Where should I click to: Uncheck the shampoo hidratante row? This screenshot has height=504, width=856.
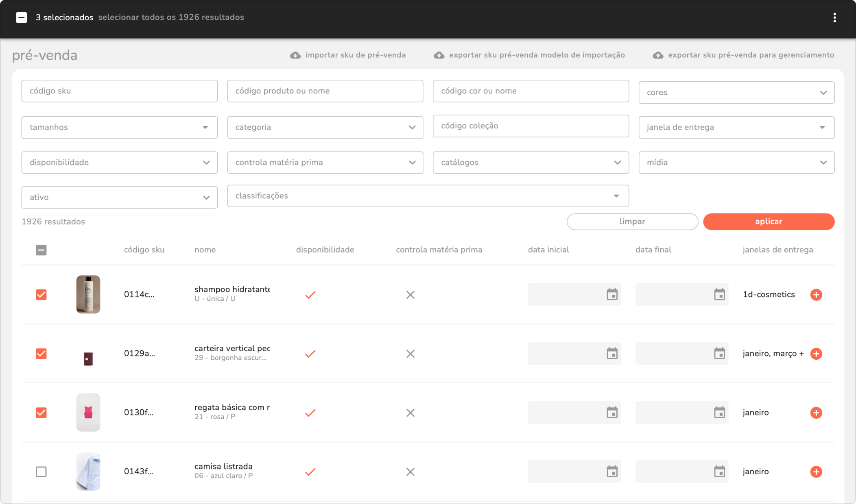pos(41,295)
